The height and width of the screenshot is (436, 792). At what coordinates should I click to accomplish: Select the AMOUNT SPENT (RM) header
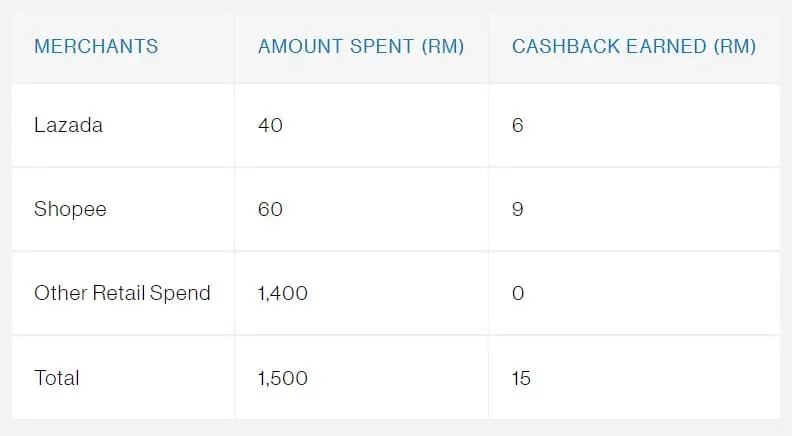[360, 47]
